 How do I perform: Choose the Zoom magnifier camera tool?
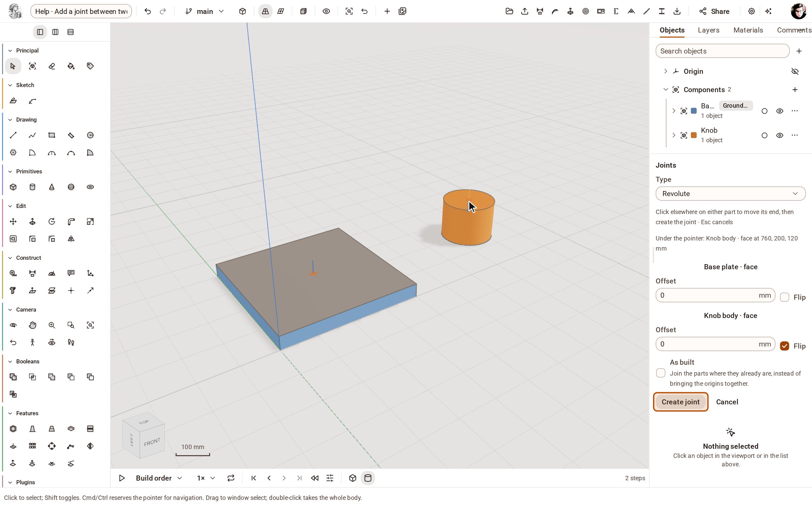point(52,325)
